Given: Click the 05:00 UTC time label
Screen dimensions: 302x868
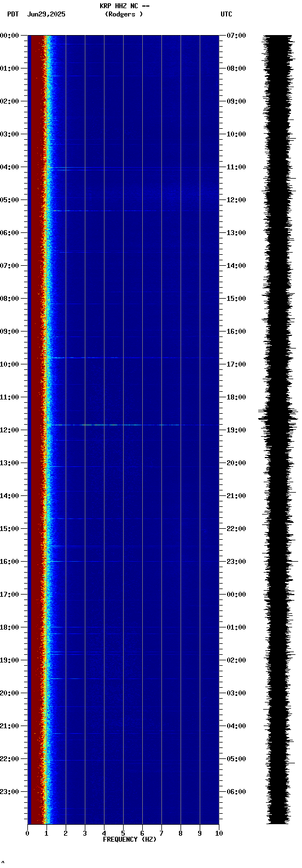Looking at the screenshot, I should (236, 759).
